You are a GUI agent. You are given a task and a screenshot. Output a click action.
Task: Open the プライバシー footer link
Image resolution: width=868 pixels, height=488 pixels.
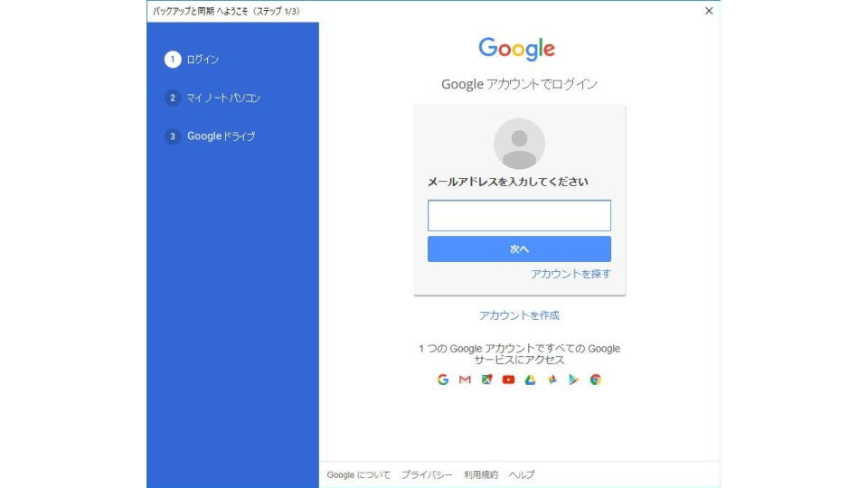pos(427,474)
